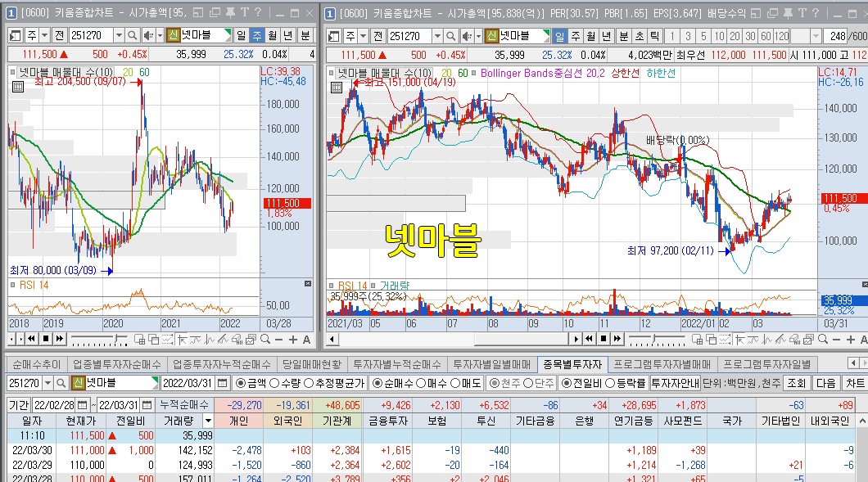Screen dimensions: 868x482
Task: Click zoom magnifier icon under right chart
Action: pos(823,340)
